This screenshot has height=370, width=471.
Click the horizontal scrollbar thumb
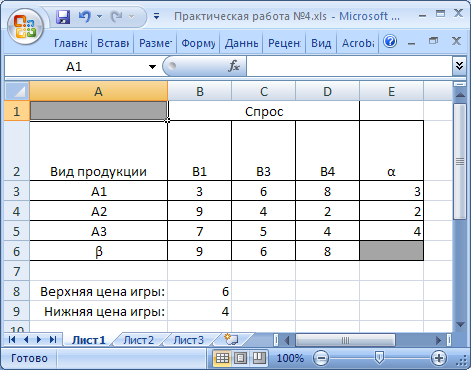pyautogui.click(x=345, y=340)
